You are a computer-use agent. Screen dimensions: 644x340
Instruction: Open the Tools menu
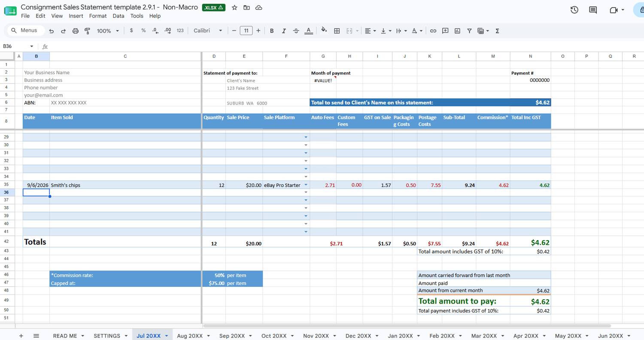[x=137, y=16]
